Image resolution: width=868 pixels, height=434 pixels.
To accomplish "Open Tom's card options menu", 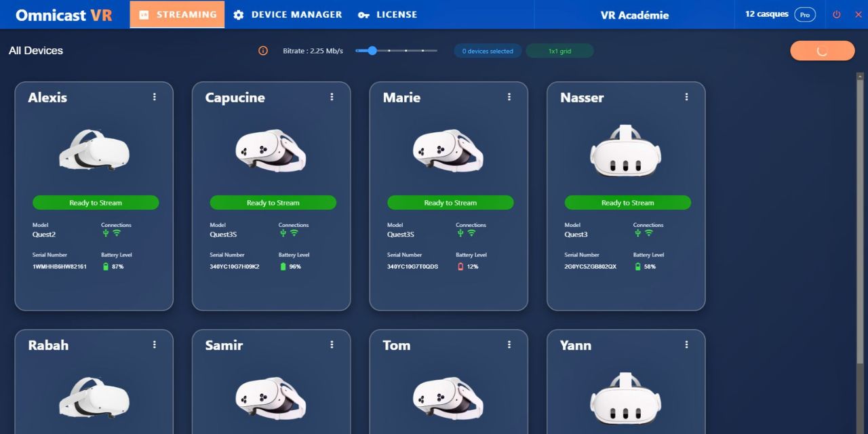I will point(509,344).
